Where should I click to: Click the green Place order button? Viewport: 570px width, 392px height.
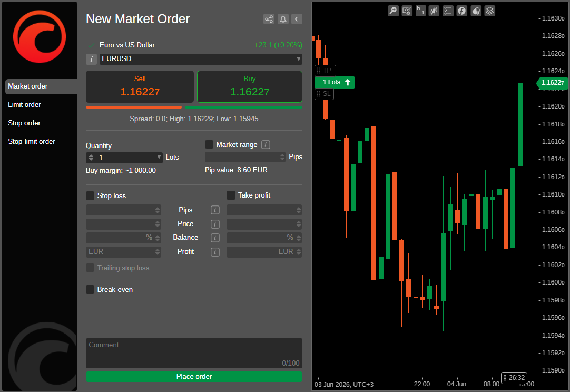pos(194,377)
